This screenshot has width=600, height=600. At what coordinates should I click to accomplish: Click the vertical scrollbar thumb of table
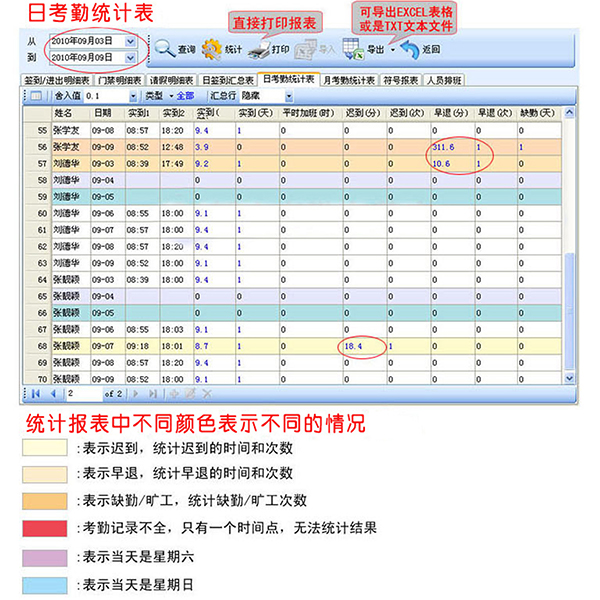pos(569,312)
